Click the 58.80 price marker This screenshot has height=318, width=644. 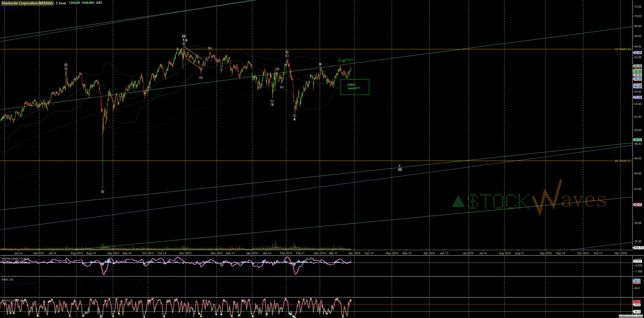point(638,75)
